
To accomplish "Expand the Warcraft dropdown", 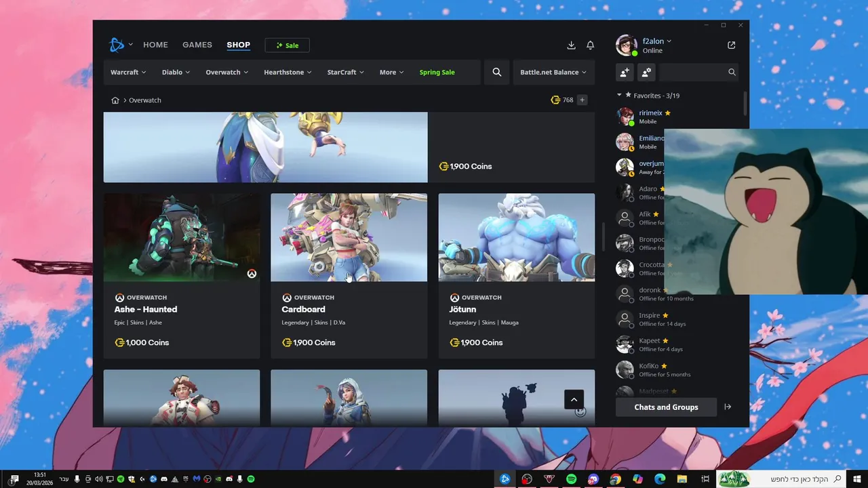I will click(128, 73).
